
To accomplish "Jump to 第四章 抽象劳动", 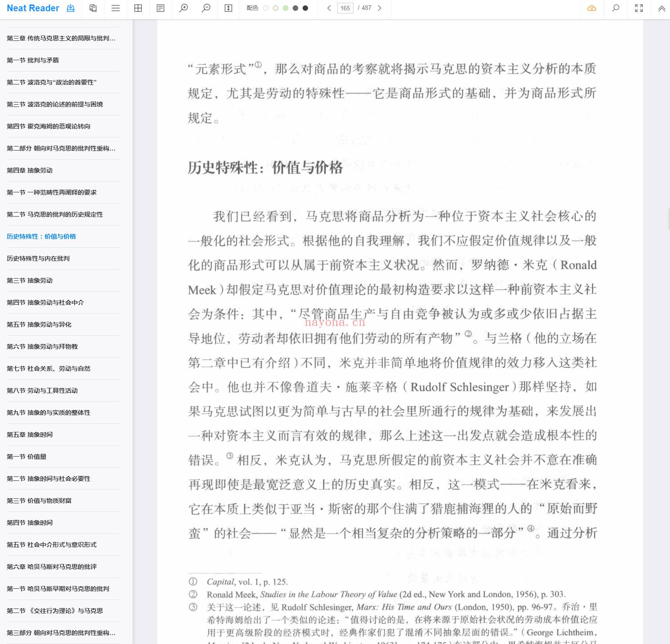I will pyautogui.click(x=30, y=170).
